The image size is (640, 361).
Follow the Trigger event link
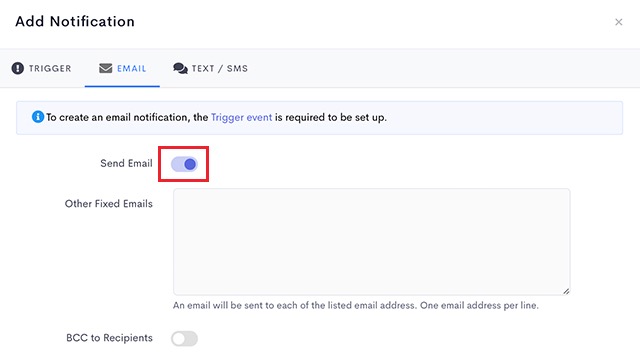point(241,117)
